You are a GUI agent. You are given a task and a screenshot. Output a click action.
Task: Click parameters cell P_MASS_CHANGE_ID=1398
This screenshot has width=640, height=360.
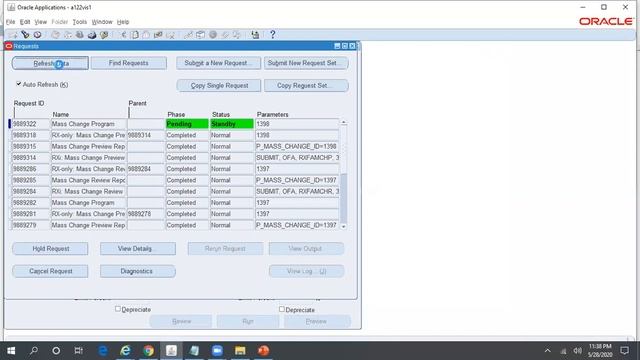pos(297,146)
